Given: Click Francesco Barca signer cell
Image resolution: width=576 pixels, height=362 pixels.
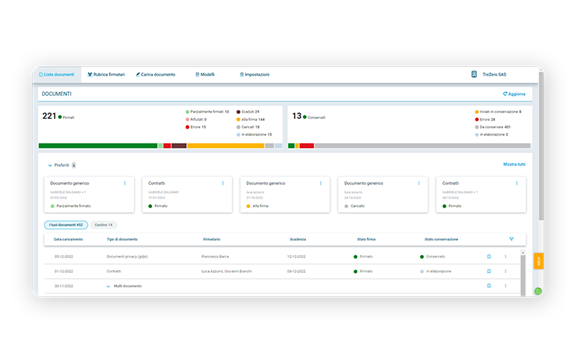Looking at the screenshot, I should click(x=215, y=257).
